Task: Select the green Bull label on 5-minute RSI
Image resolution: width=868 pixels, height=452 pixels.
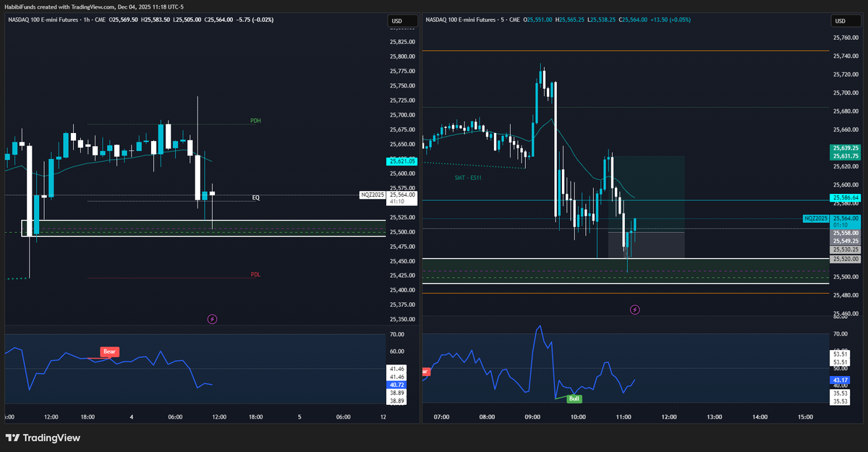Action: 574,398
